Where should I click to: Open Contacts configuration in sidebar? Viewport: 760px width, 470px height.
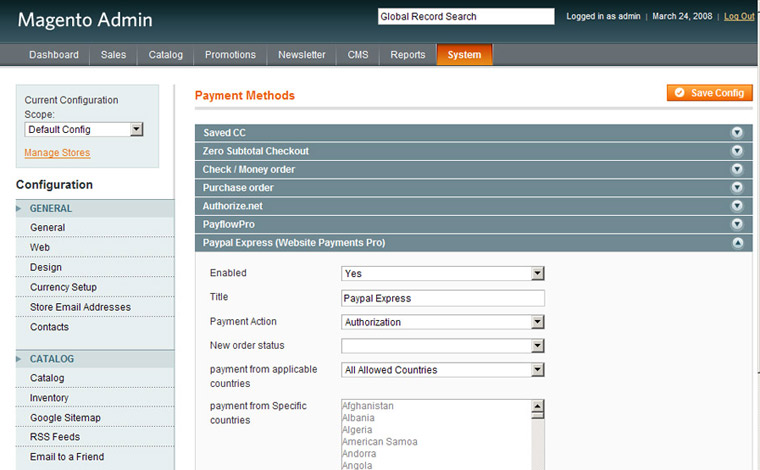pyautogui.click(x=49, y=327)
